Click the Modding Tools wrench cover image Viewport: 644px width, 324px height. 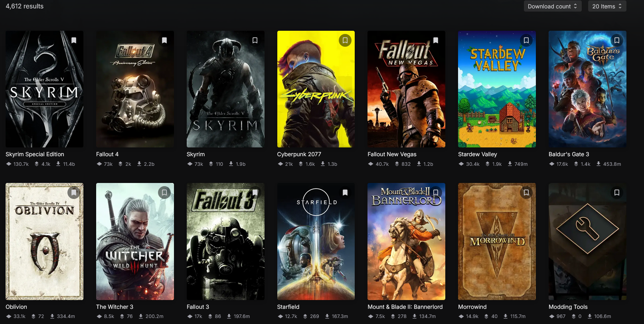[587, 241]
